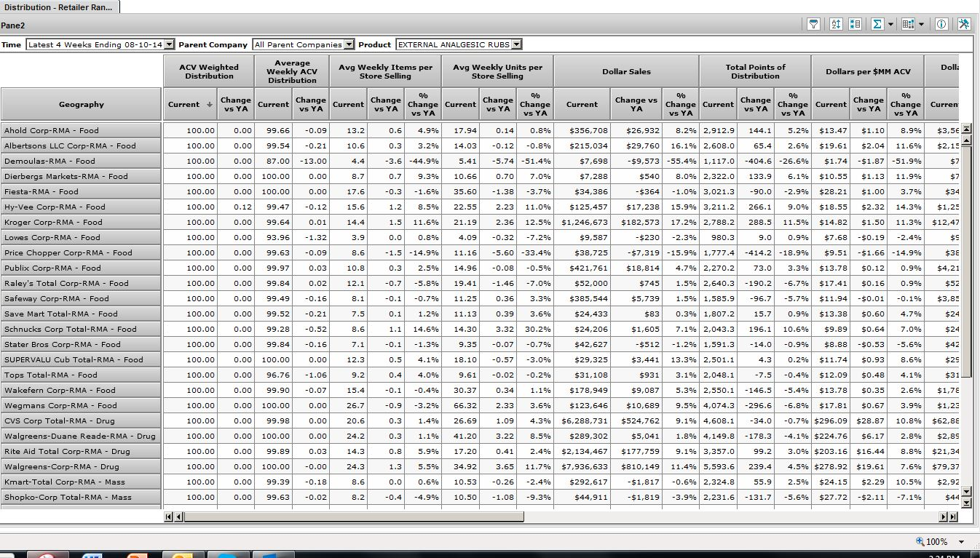Open the information icon in toolbar
Image resolution: width=980 pixels, height=558 pixels.
941,24
